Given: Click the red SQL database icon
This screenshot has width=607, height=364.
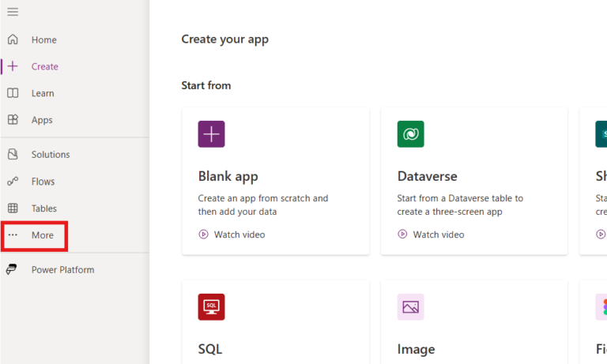Looking at the screenshot, I should point(211,306).
